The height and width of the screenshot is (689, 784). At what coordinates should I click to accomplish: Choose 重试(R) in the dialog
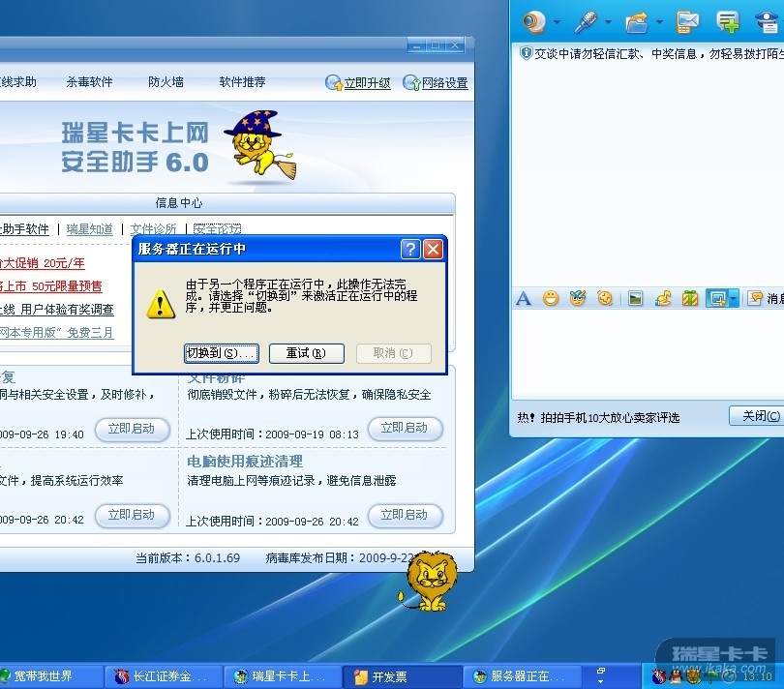click(307, 353)
